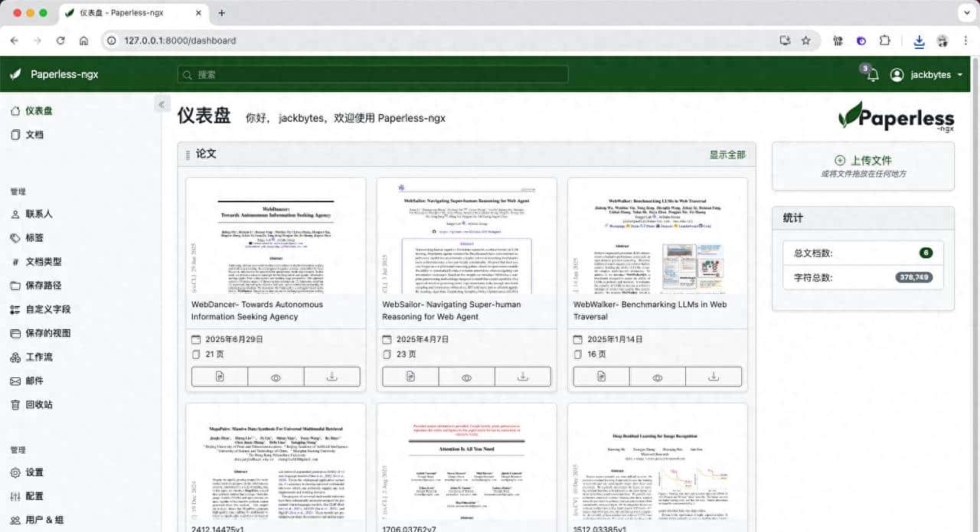Open the WebDancer paper thumbnail
980x532 pixels.
click(x=276, y=236)
